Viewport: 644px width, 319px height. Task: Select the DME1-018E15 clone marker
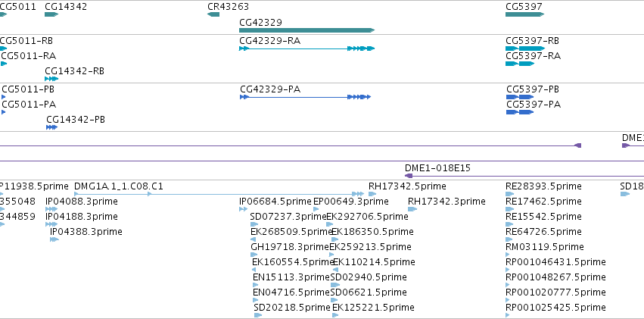[409, 176]
